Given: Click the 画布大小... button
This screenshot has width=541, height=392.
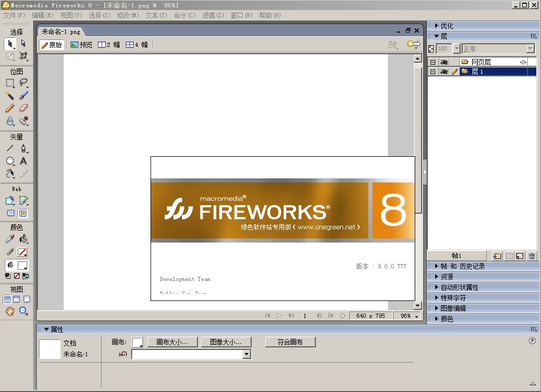Looking at the screenshot, I should pos(172,342).
